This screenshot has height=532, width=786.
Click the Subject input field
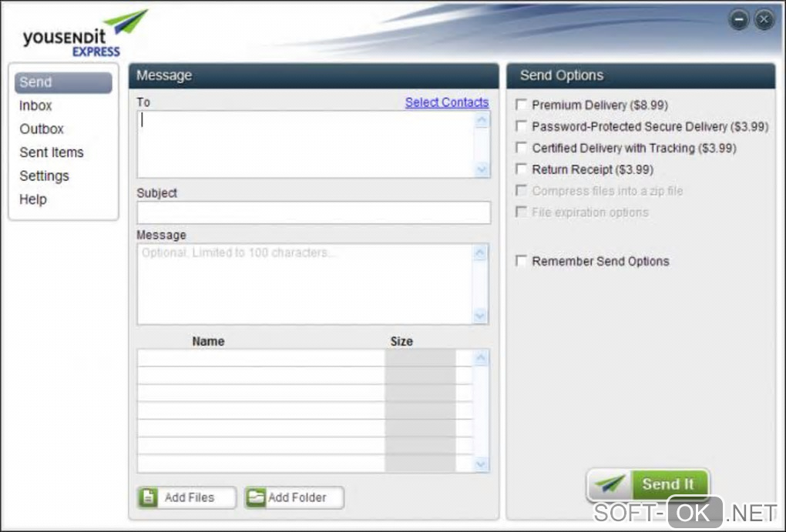click(314, 213)
